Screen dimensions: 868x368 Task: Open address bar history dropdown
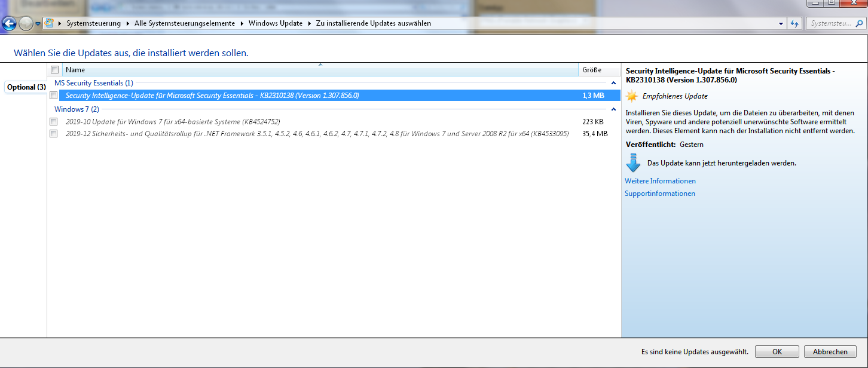(781, 23)
